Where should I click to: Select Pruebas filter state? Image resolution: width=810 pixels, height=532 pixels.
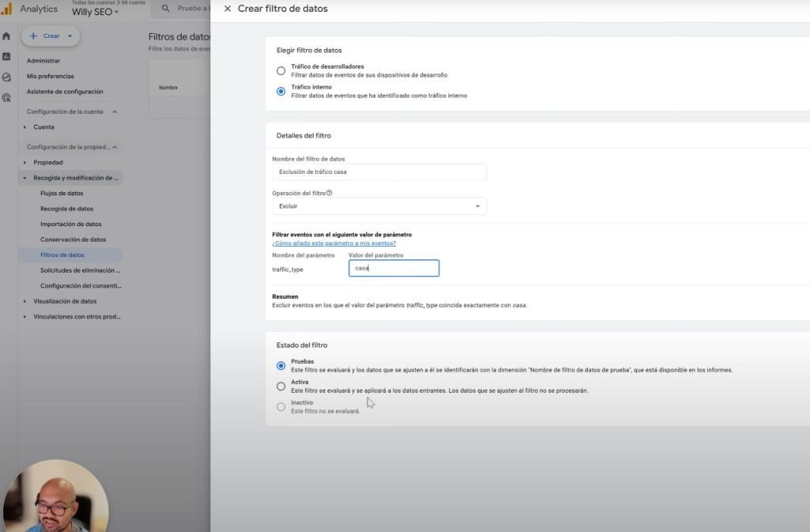pos(281,366)
